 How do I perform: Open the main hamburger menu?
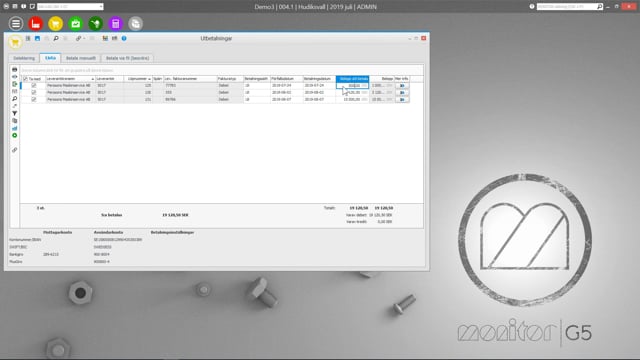16,24
